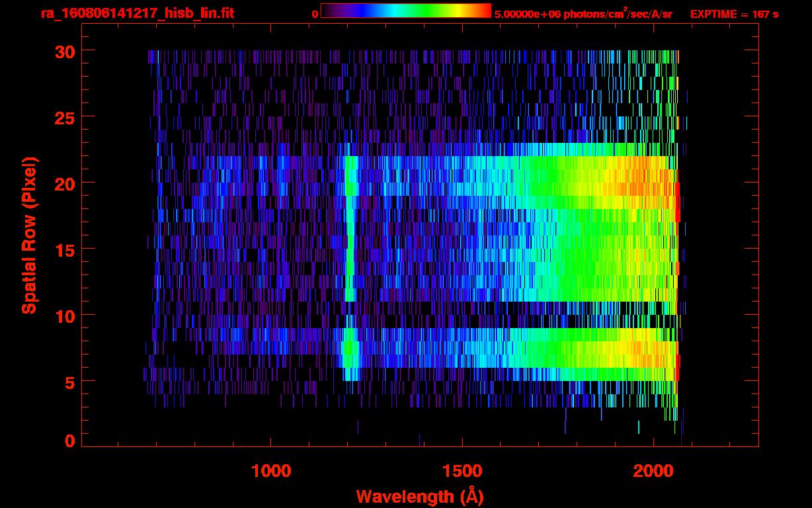Click the EXPTIME = 167 s label
Viewport: 812px width, 508px height.
pos(735,14)
